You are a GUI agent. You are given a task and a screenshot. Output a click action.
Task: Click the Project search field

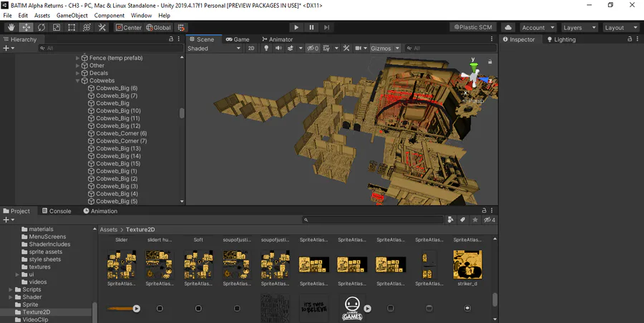pyautogui.click(x=373, y=220)
